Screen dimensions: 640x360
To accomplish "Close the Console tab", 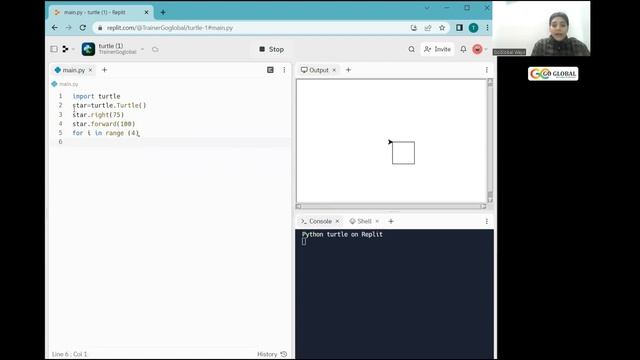I will [x=337, y=221].
